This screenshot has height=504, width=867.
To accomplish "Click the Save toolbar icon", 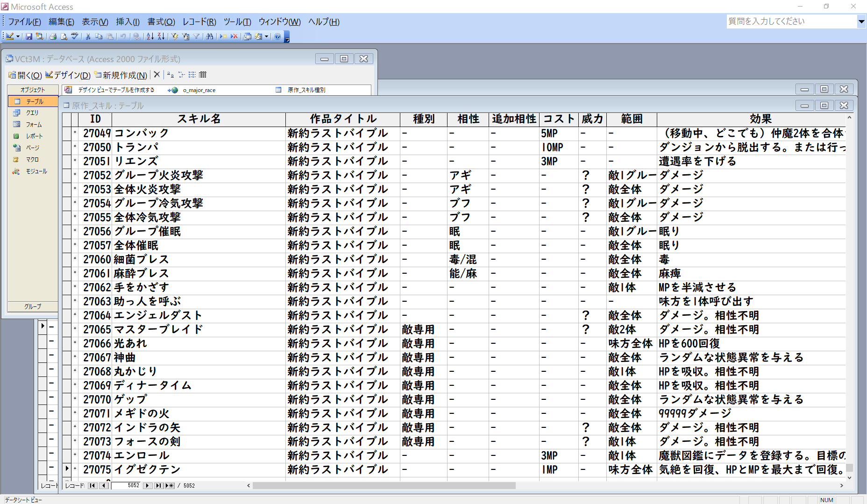I will [29, 36].
